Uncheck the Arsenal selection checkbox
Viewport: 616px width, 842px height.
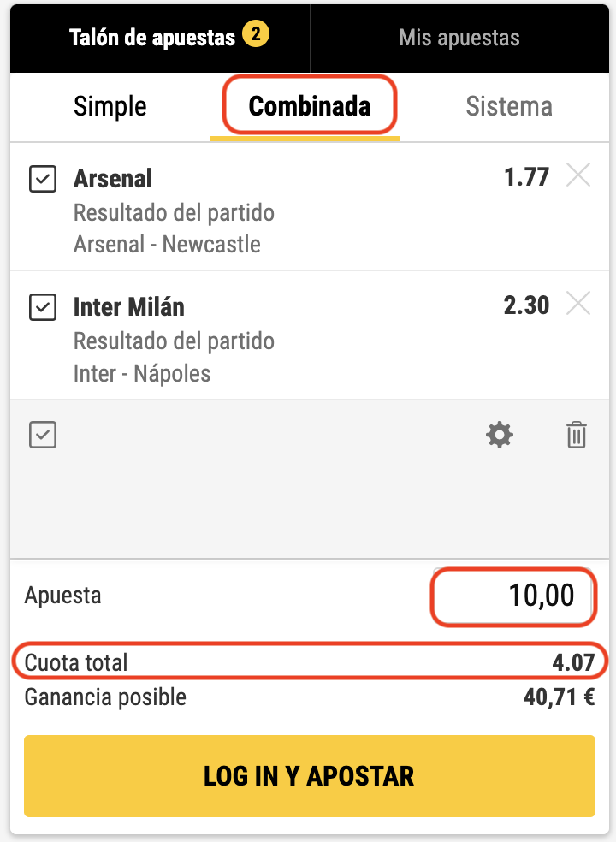pos(43,179)
